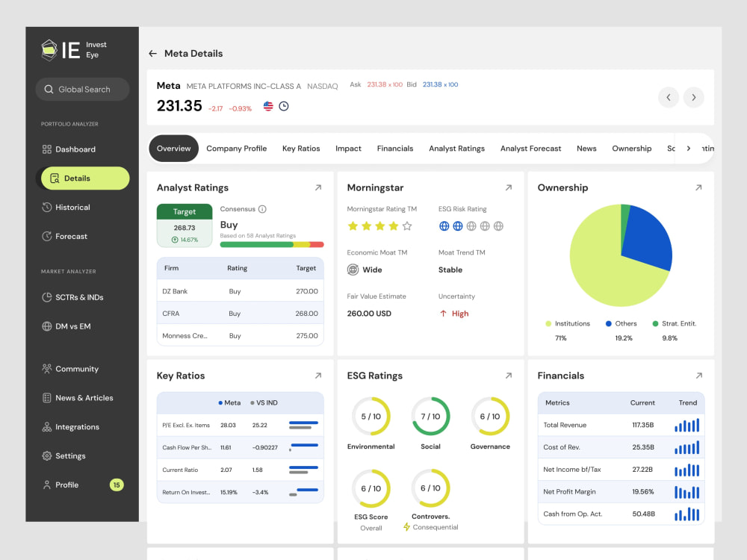
Task: Switch to Company Profile tab
Action: point(236,149)
